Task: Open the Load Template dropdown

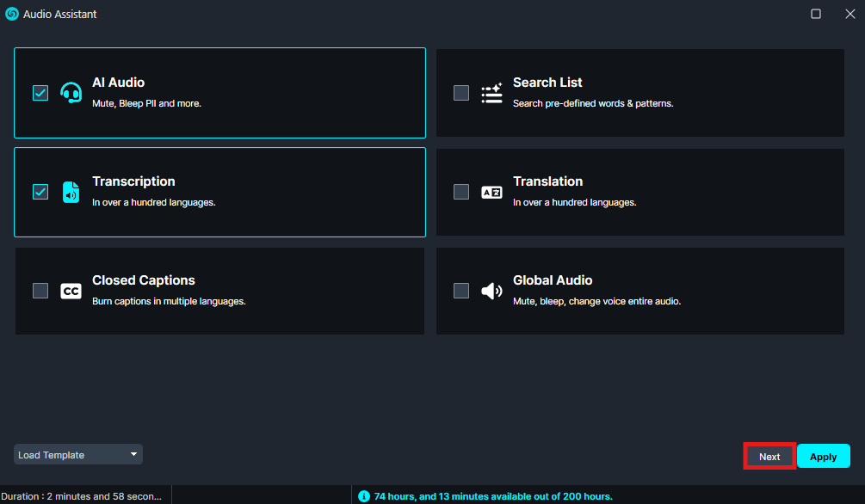Action: (x=78, y=455)
